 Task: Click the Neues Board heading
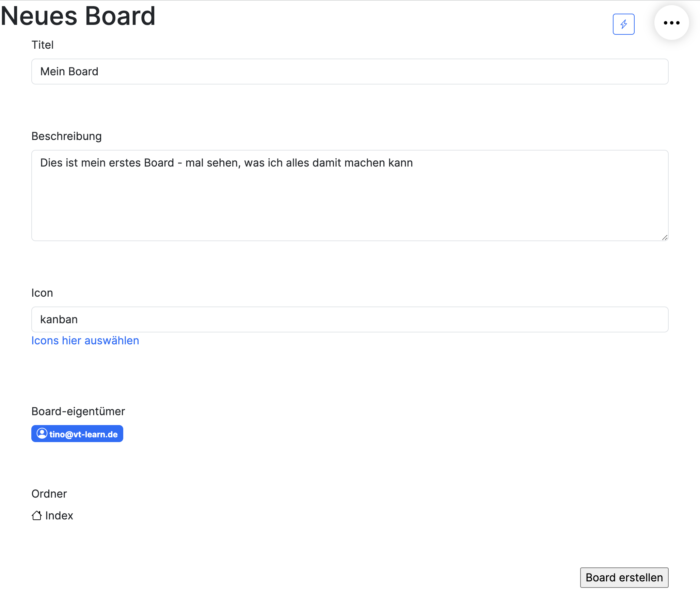point(78,16)
